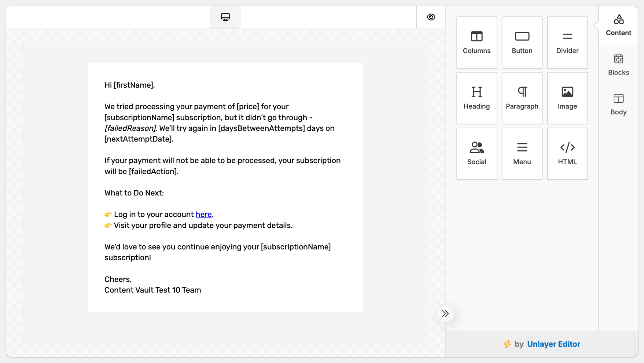Select the Image content tool
Image resolution: width=644 pixels, height=363 pixels.
coord(567,98)
